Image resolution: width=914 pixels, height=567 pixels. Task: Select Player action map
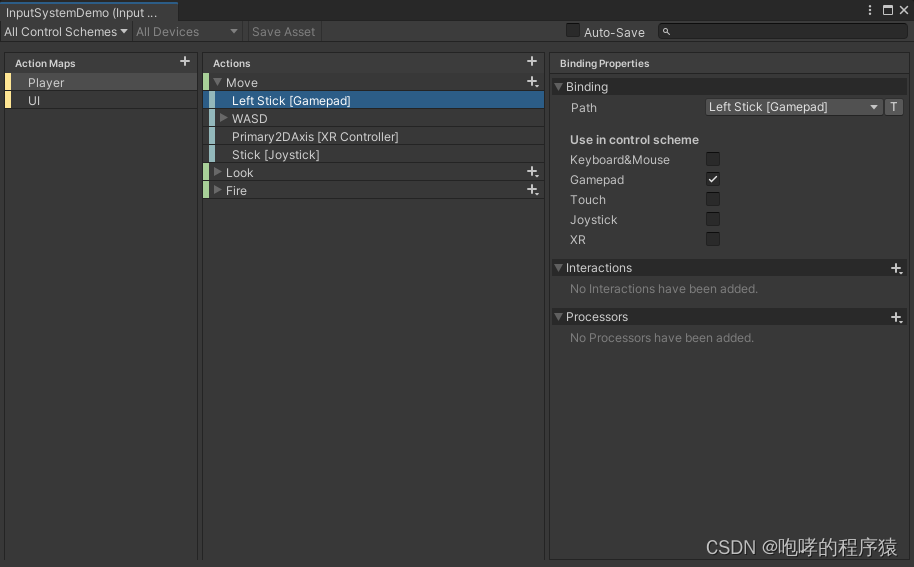101,82
